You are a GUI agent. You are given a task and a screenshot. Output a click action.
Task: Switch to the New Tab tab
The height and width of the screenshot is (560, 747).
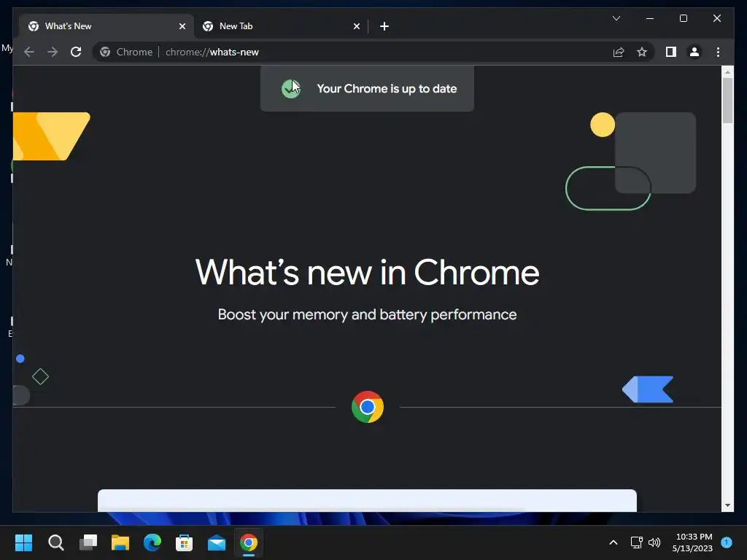click(x=281, y=26)
